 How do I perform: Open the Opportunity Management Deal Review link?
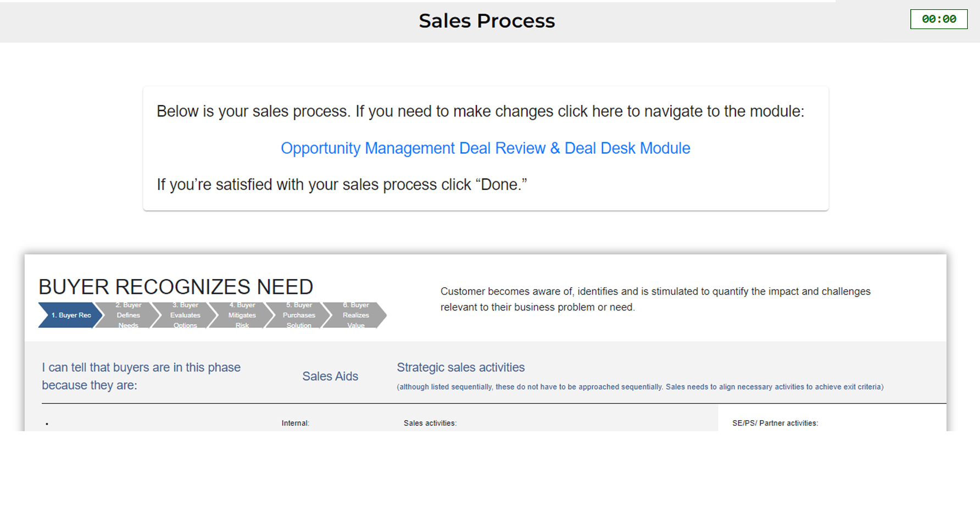click(485, 148)
